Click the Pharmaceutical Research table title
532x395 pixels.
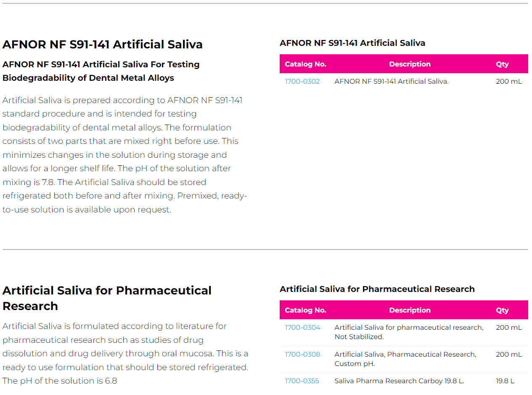[377, 289]
